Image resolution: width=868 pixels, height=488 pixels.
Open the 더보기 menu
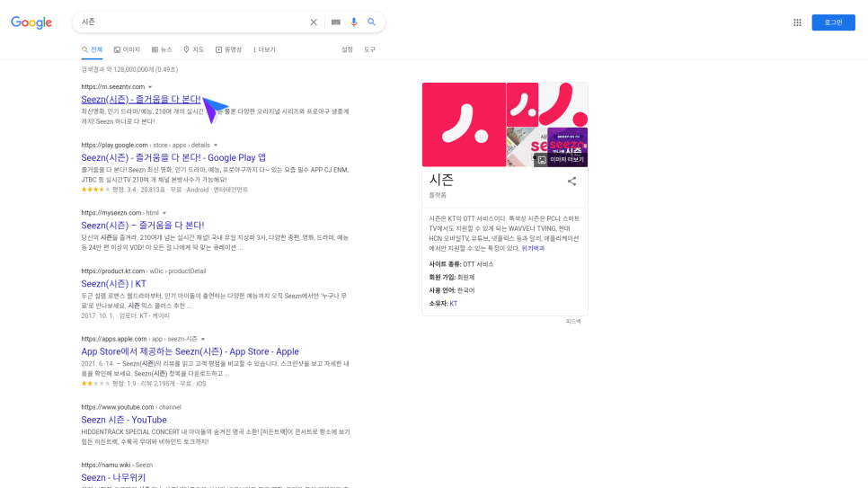pyautogui.click(x=264, y=49)
